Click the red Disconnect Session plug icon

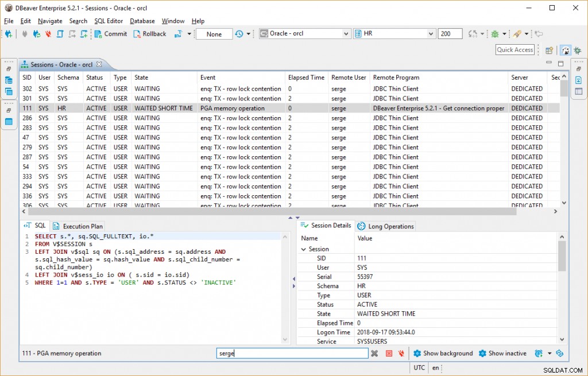pos(401,353)
